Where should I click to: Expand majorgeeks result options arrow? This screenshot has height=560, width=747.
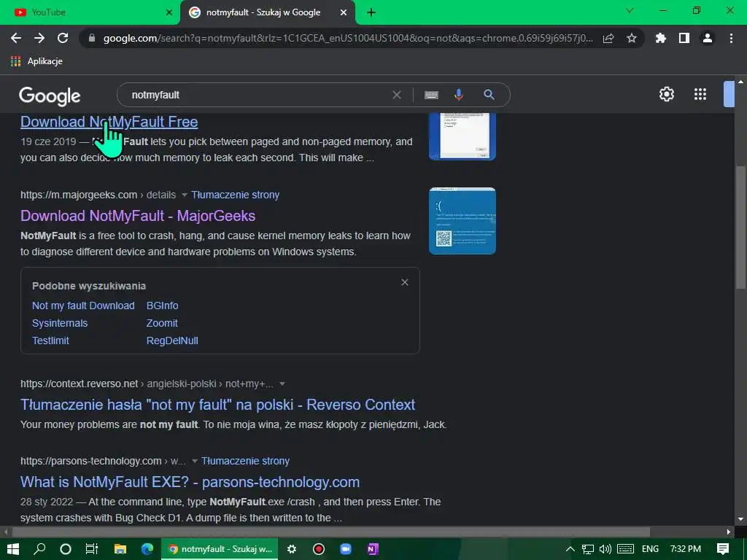[184, 195]
